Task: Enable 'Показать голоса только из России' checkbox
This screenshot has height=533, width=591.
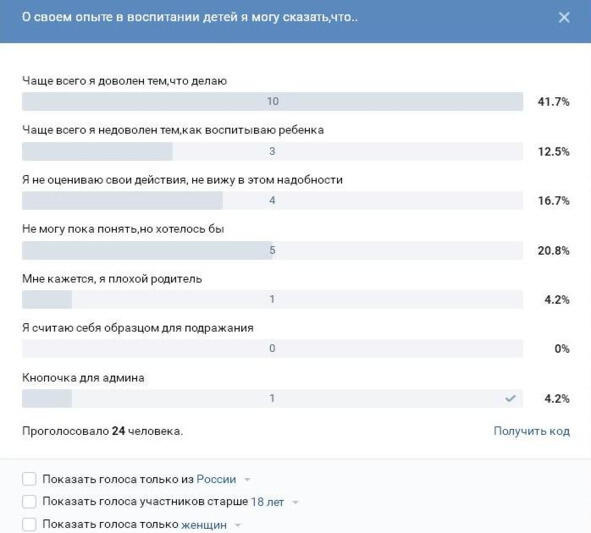Action: click(x=29, y=479)
